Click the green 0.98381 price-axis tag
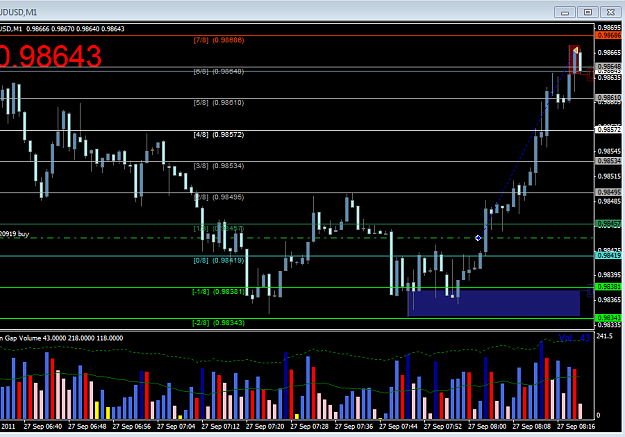 609,287
